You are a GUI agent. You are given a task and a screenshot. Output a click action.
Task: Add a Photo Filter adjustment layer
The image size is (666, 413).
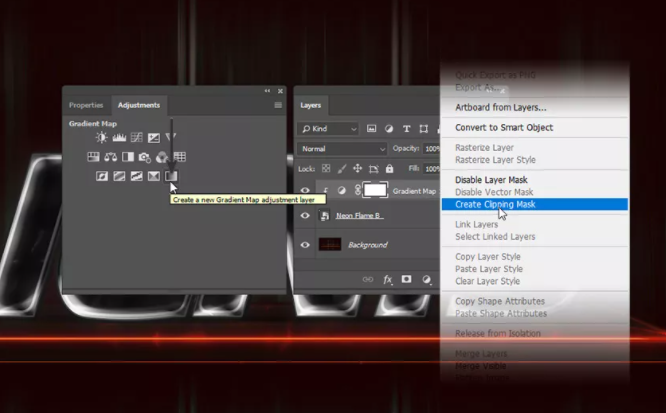click(x=145, y=157)
